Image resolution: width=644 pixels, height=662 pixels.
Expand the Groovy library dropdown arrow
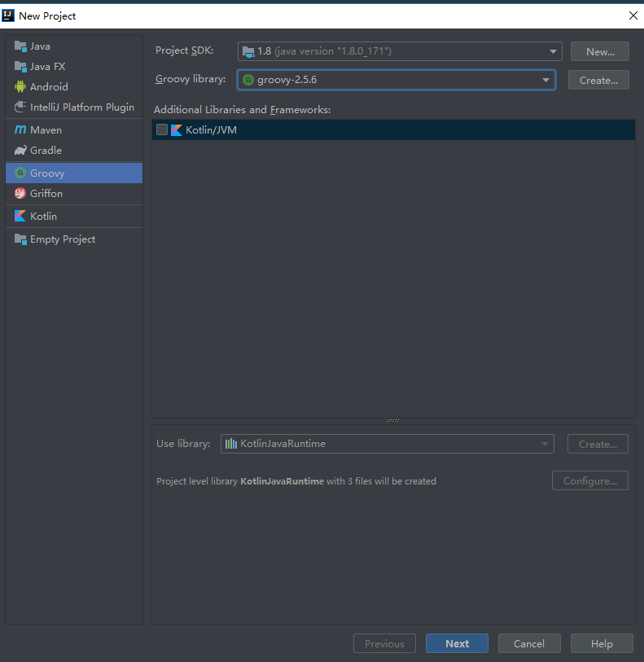pyautogui.click(x=545, y=80)
